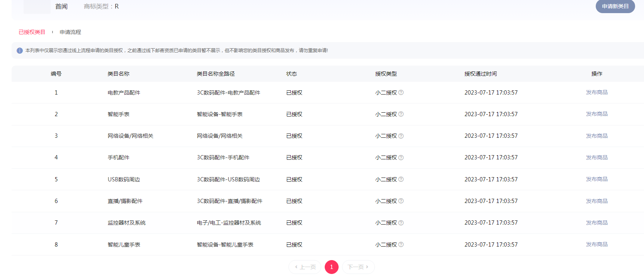The width and height of the screenshot is (644, 279).
Task: Select category name 网络设备/网络相关 in name column
Action: 130,136
